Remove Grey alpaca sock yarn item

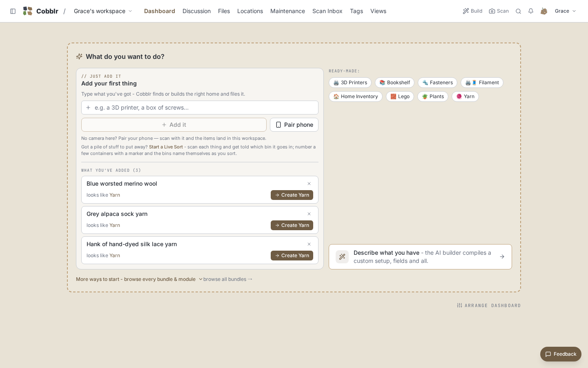309,214
